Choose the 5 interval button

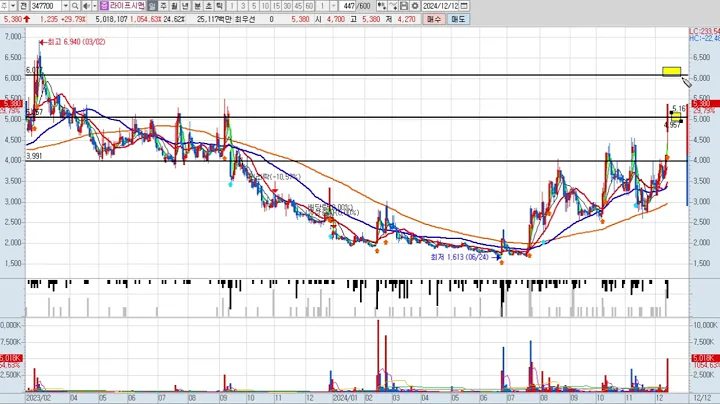point(254,6)
